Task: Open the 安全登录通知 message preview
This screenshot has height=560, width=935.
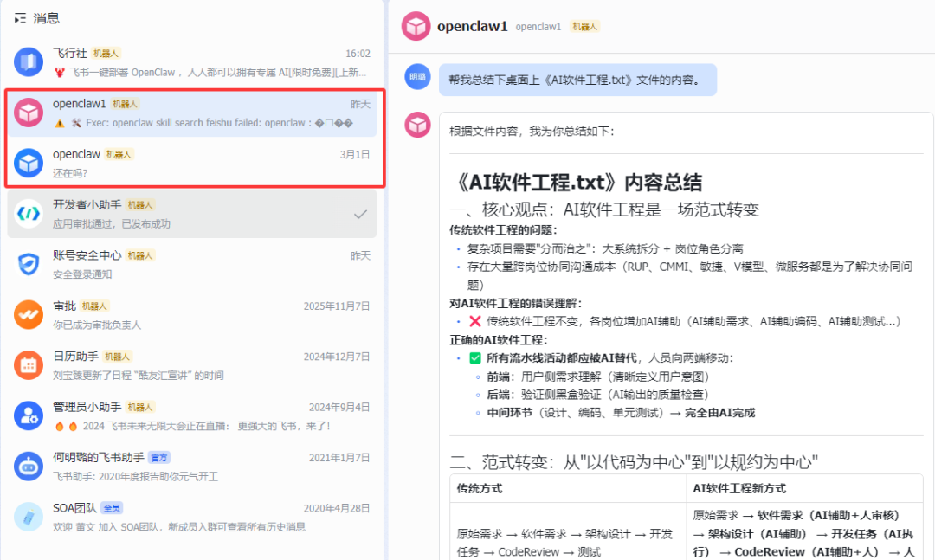Action: click(x=82, y=274)
